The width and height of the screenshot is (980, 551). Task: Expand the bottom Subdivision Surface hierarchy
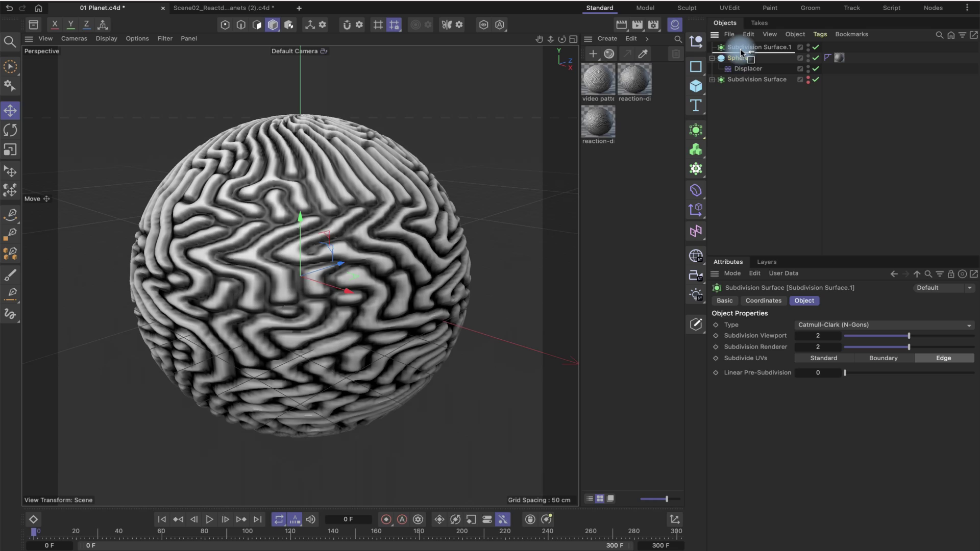[712, 80]
